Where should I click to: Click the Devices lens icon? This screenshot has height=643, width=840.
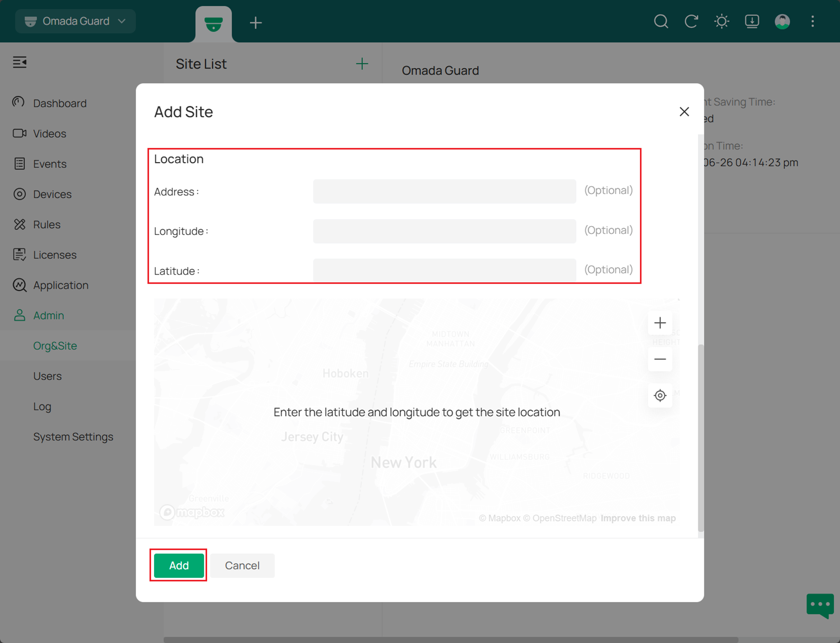point(19,194)
